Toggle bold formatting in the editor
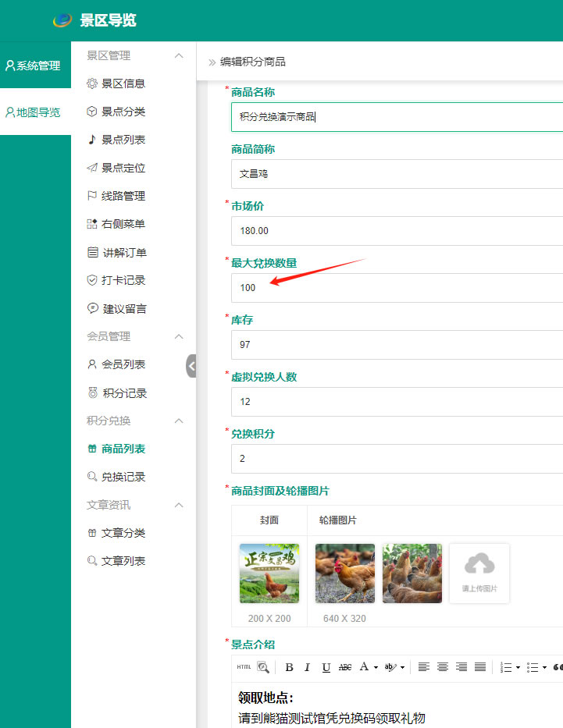 coord(289,667)
